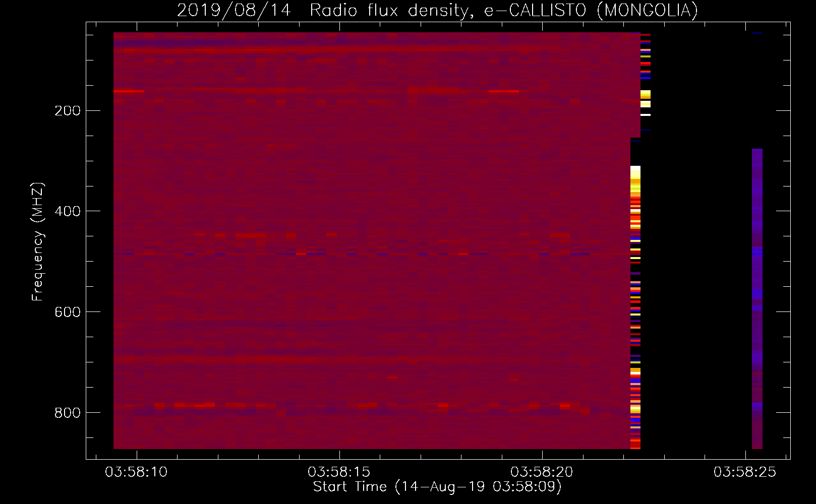Screen dimensions: 816x504
Task: Click the 800 frequency tick label
Action: pos(67,413)
